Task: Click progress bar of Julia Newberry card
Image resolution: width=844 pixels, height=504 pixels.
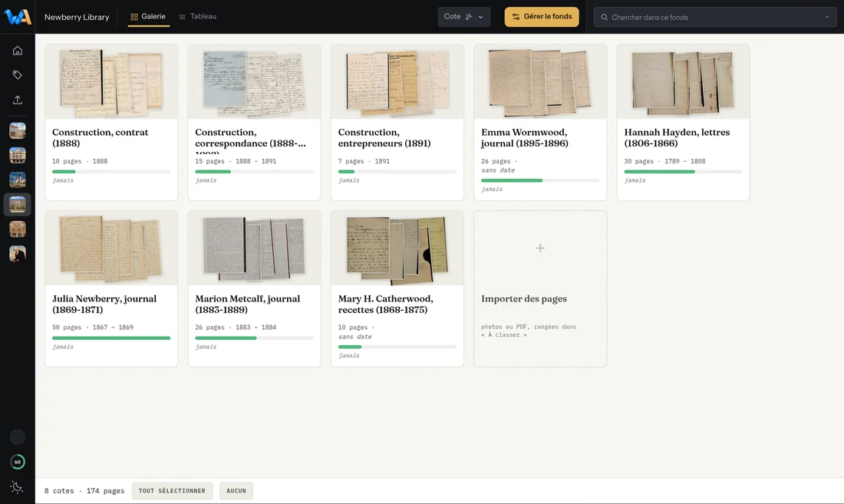Action: [x=111, y=338]
